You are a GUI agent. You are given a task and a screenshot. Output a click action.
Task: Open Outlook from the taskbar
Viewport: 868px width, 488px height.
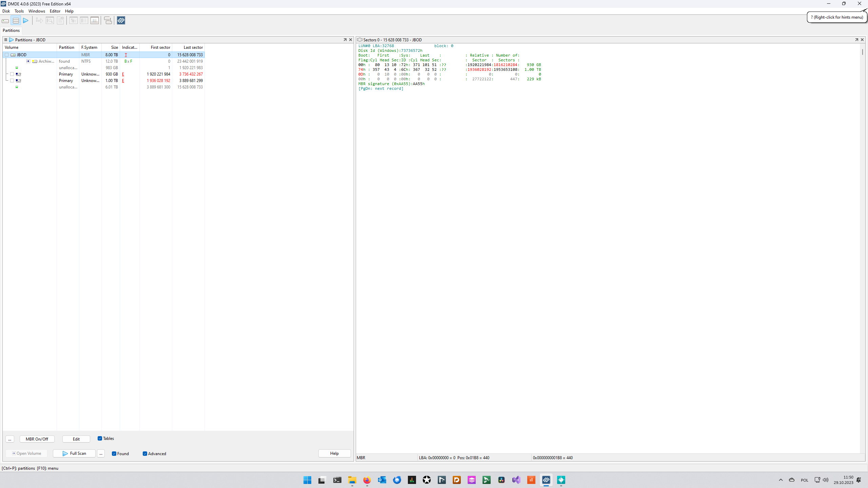382,480
